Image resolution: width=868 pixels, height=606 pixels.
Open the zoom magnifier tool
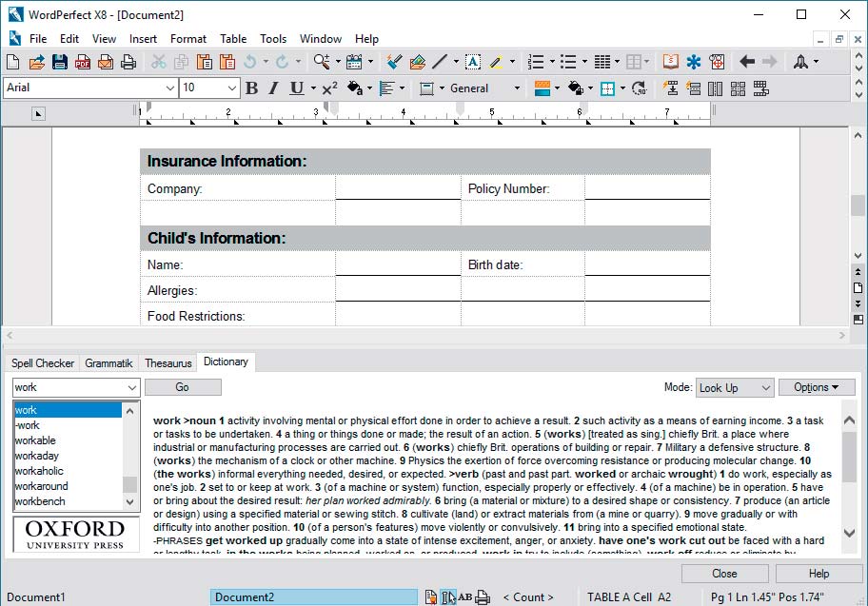pyautogui.click(x=322, y=62)
